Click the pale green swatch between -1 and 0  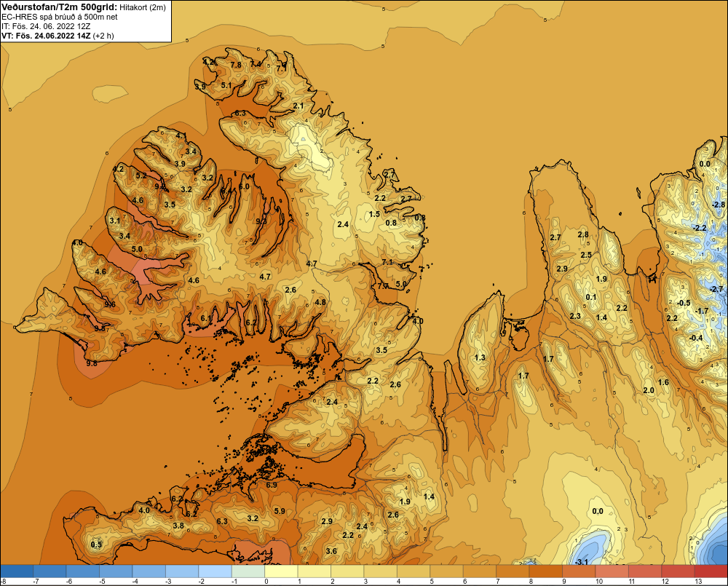point(248,571)
